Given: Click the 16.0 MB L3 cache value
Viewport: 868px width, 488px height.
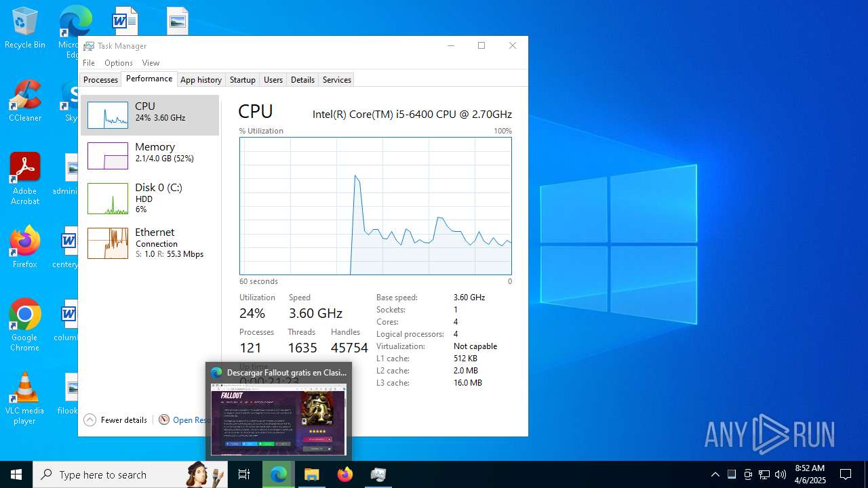Looking at the screenshot, I should (468, 383).
